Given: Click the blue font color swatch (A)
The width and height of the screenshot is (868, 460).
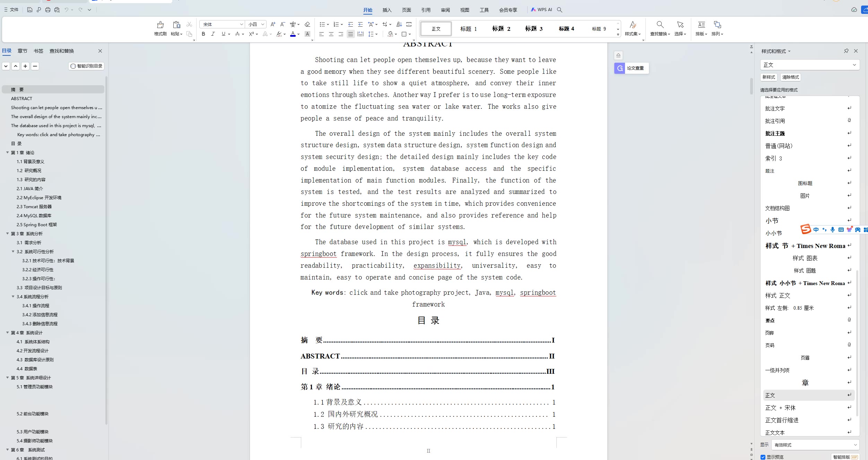Looking at the screenshot, I should point(293,34).
